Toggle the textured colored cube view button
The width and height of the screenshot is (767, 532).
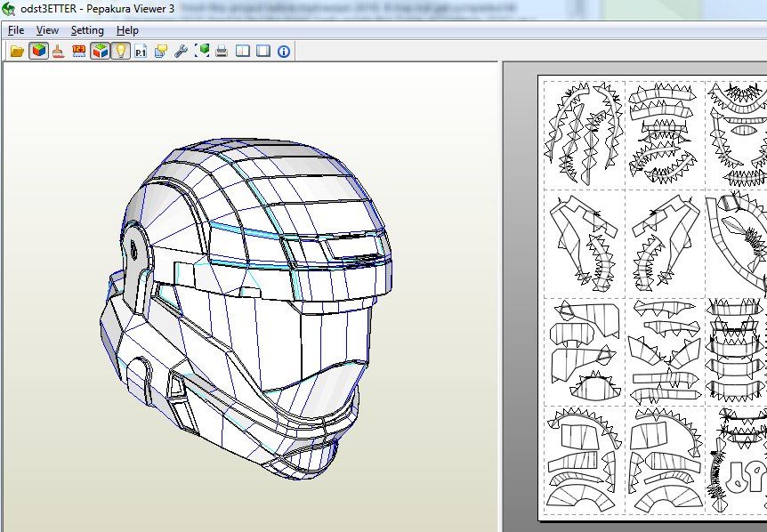point(38,51)
